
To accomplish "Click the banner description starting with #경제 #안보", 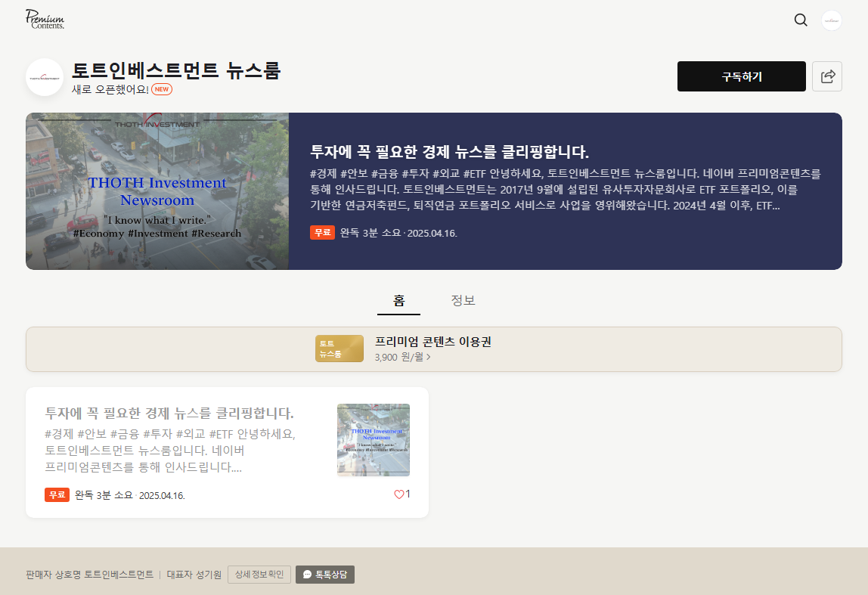I will pos(566,190).
